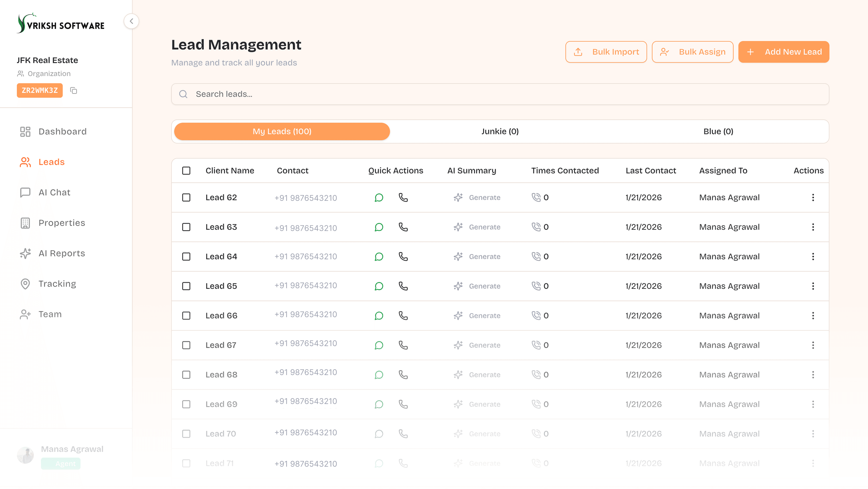Copy the organization code ZR2WMK3Z
This screenshot has width=868, height=489.
(x=73, y=90)
